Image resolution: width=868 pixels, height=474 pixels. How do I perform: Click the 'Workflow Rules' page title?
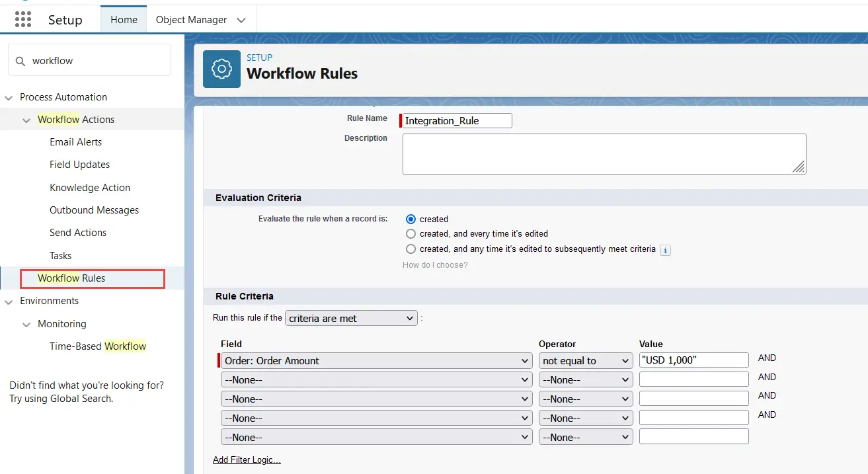pos(302,73)
